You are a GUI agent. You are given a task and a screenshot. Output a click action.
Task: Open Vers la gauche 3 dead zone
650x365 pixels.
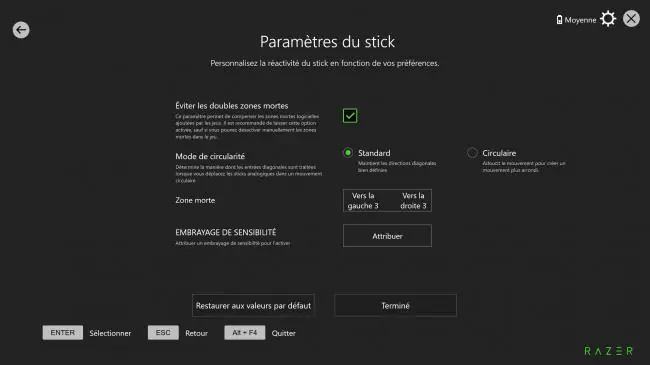363,200
